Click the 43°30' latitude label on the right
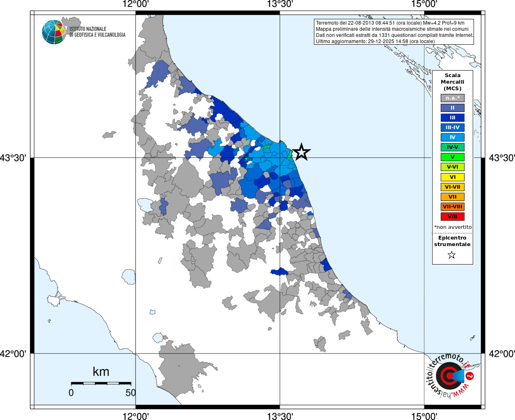515x420 pixels. tap(501, 157)
